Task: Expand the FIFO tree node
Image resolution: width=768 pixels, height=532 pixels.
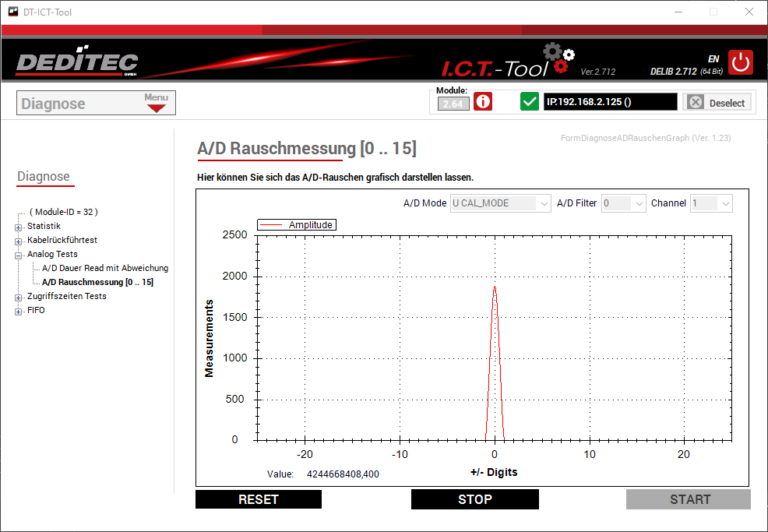Action: click(19, 311)
